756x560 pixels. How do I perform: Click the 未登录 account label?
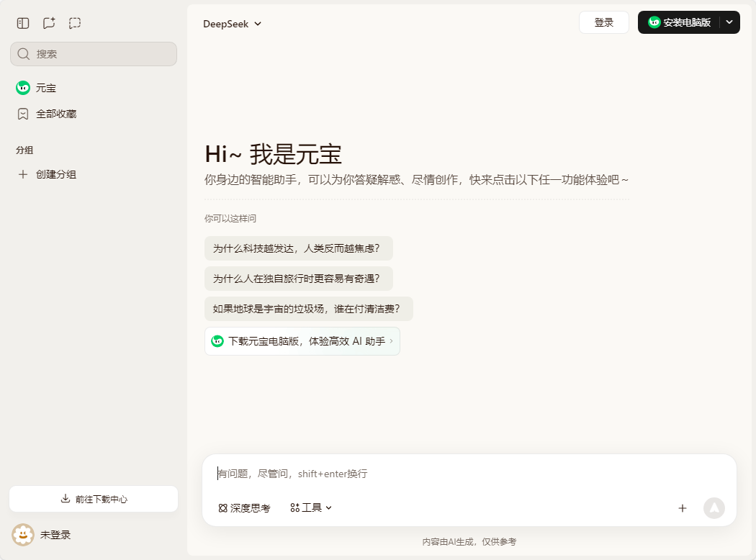coord(55,535)
